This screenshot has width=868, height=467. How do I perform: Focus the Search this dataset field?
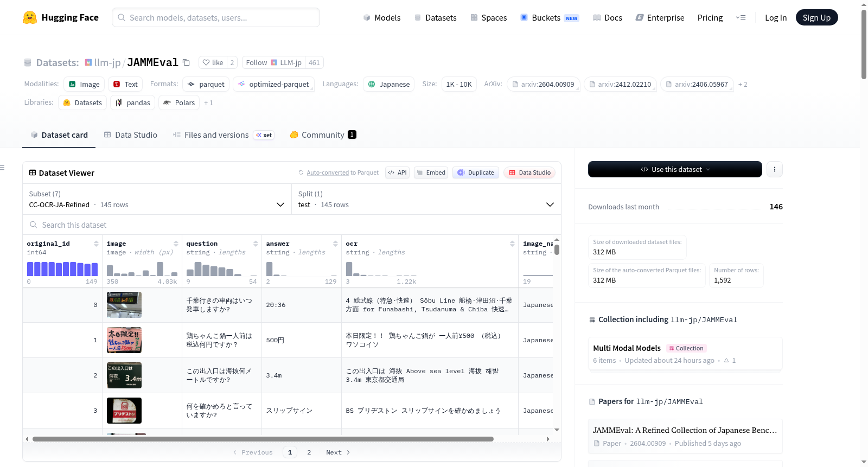point(292,225)
